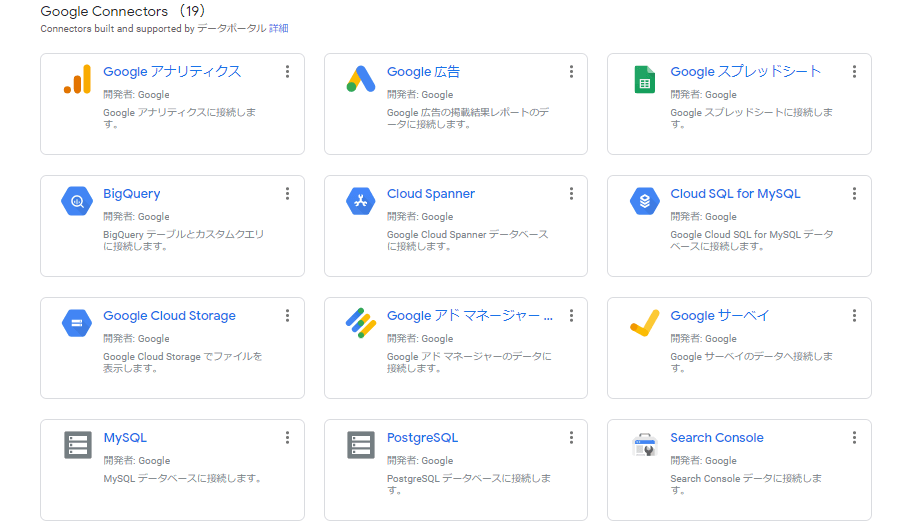Click description 'PostgreSQL データベースに接続します。'
Image resolution: width=909 pixels, height=531 pixels.
[x=469, y=484]
